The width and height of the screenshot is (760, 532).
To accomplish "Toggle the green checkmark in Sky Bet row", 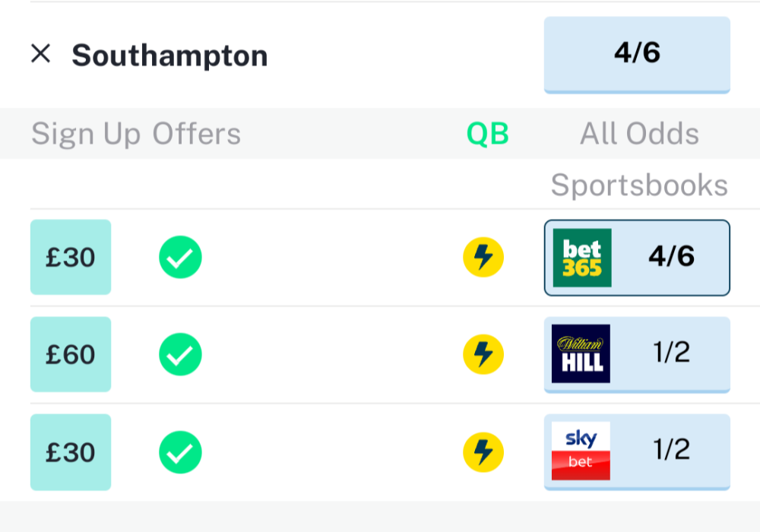I will tap(180, 451).
